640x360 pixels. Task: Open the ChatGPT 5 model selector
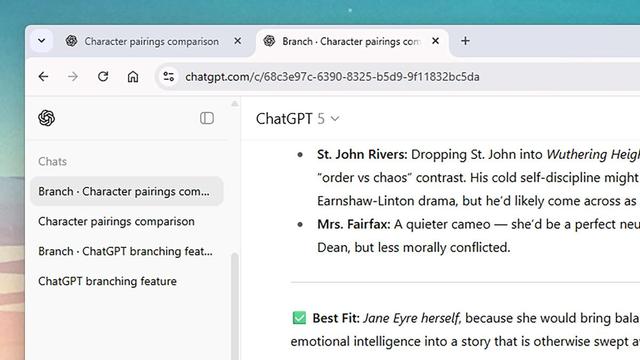click(298, 119)
